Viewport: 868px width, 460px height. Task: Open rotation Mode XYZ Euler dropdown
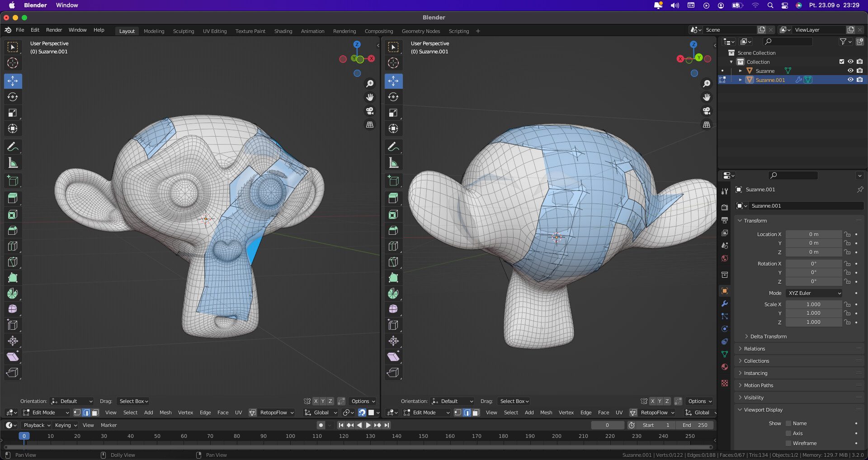point(814,293)
